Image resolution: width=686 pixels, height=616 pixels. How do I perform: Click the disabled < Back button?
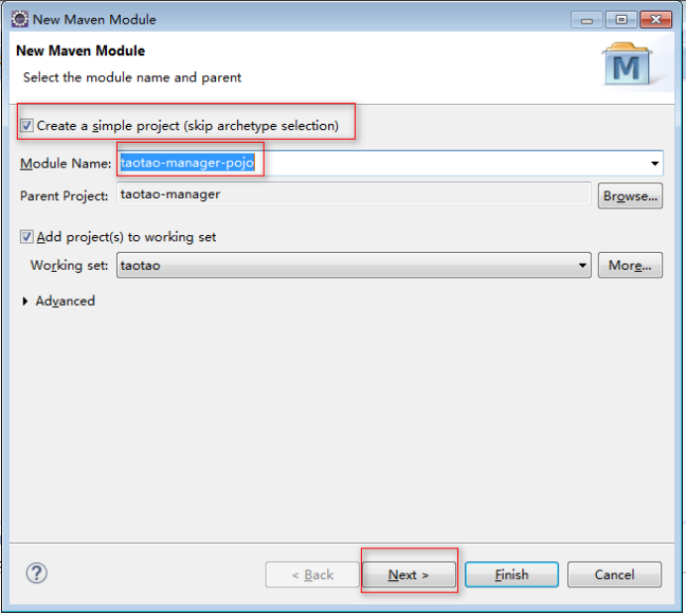(x=312, y=574)
